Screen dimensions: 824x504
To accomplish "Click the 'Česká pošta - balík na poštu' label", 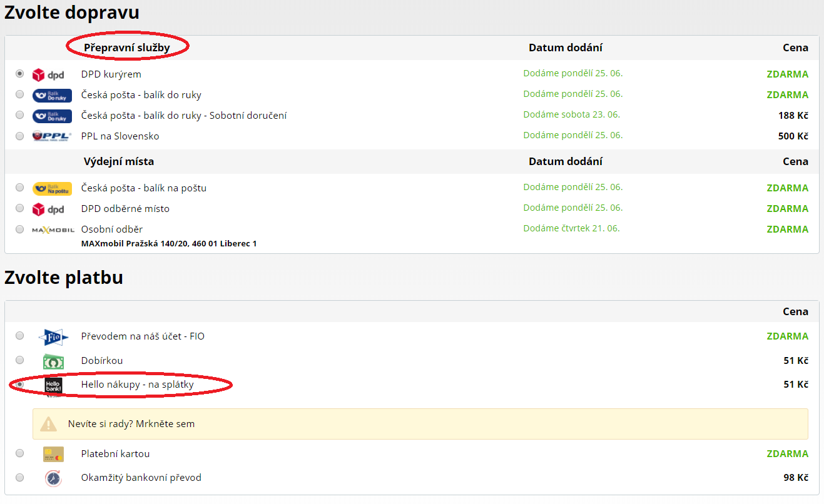I will point(144,188).
